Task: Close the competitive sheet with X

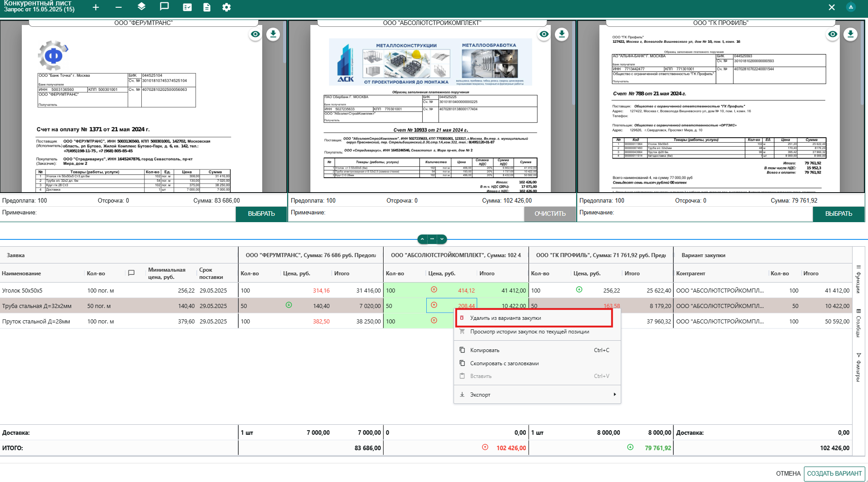Action: 832,7
